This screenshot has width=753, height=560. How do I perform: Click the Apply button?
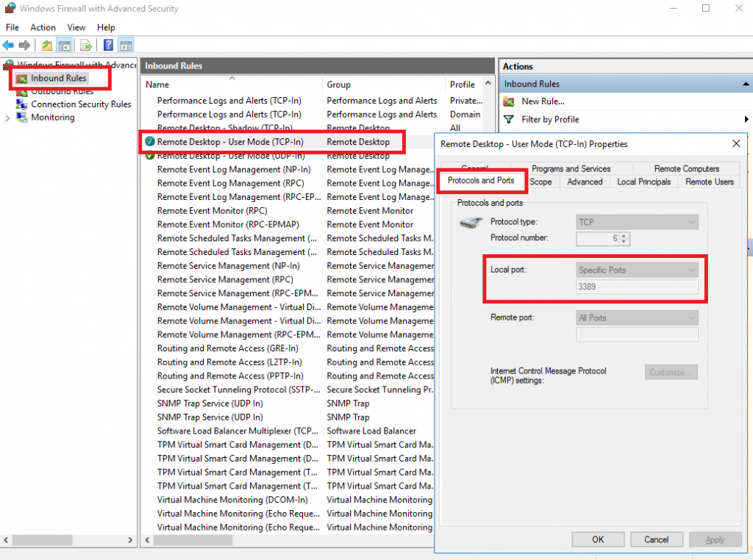pyautogui.click(x=715, y=539)
